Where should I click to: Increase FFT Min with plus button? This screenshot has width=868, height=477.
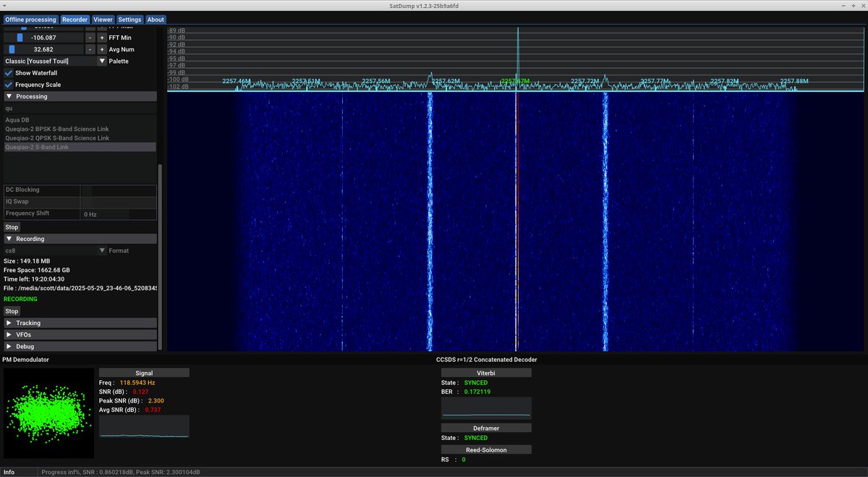102,38
